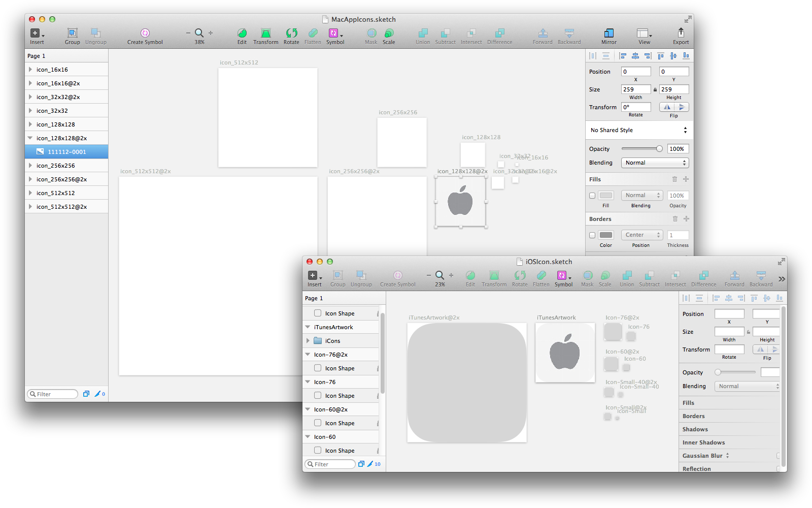This screenshot has height=508, width=812.
Task: Click Group icon in MacAppIcons toolbar
Action: pos(73,33)
